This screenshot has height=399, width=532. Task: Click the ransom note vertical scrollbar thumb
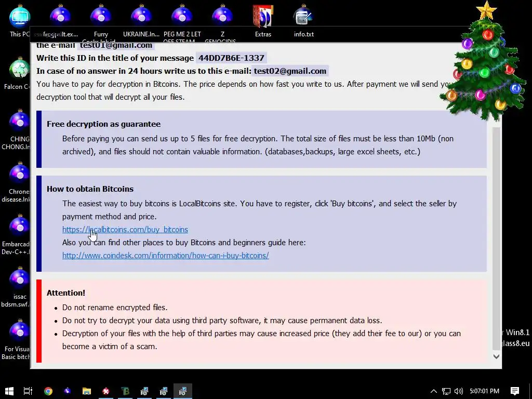[x=496, y=238]
